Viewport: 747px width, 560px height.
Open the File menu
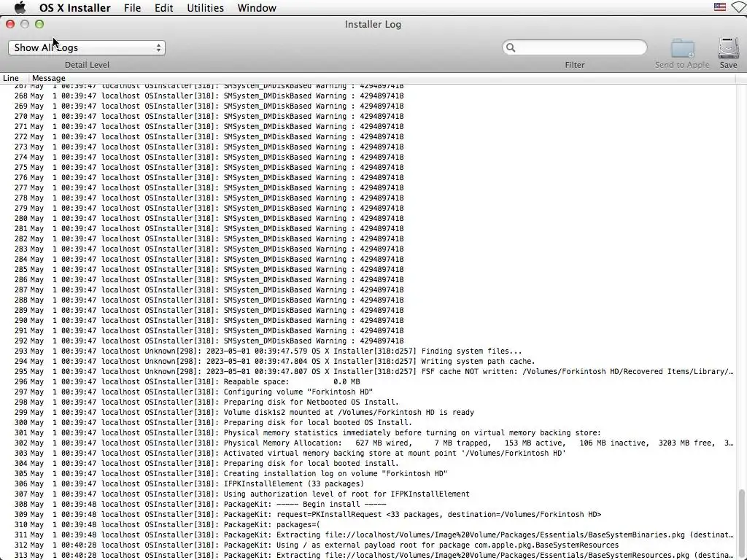(x=132, y=7)
